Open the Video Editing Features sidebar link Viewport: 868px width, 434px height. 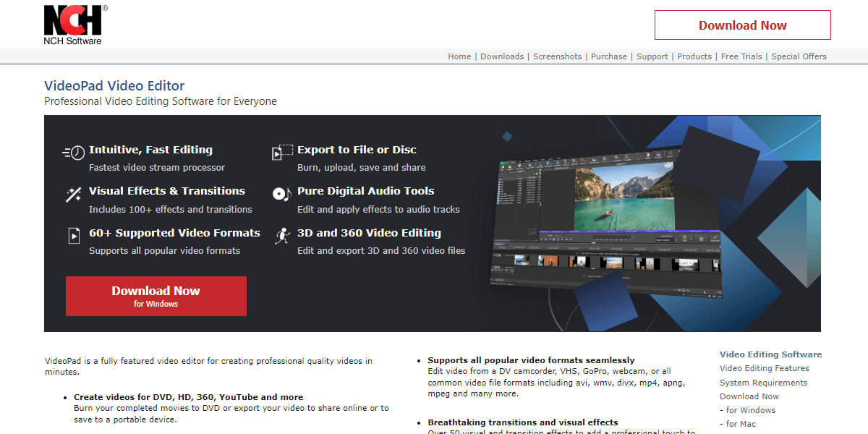[x=764, y=368]
